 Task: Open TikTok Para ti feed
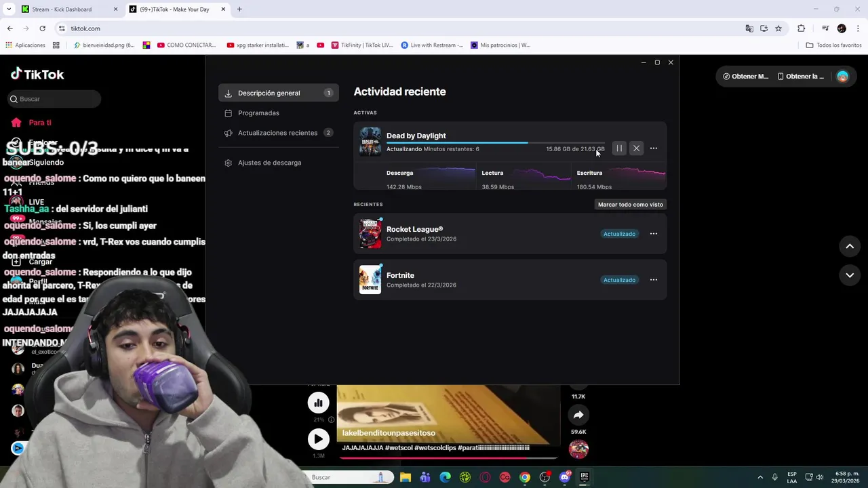point(40,123)
